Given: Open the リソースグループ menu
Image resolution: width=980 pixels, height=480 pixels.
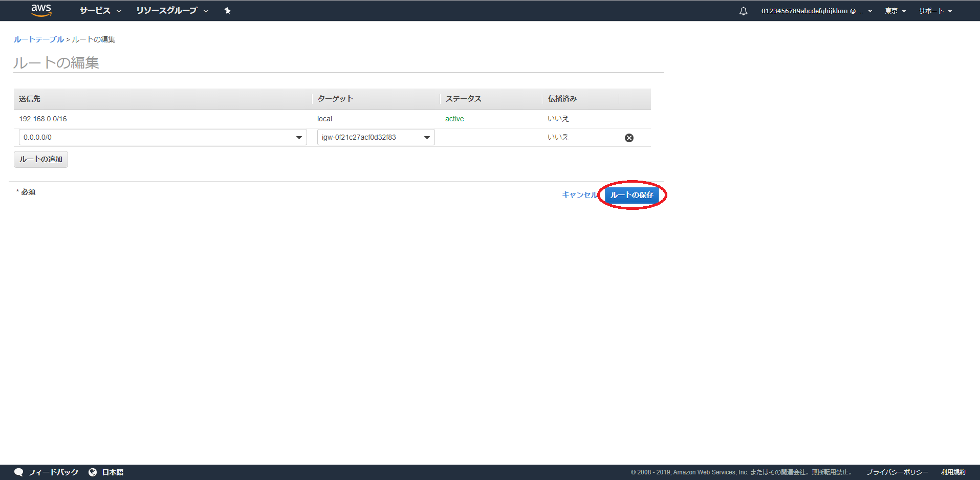Looking at the screenshot, I should pos(172,11).
